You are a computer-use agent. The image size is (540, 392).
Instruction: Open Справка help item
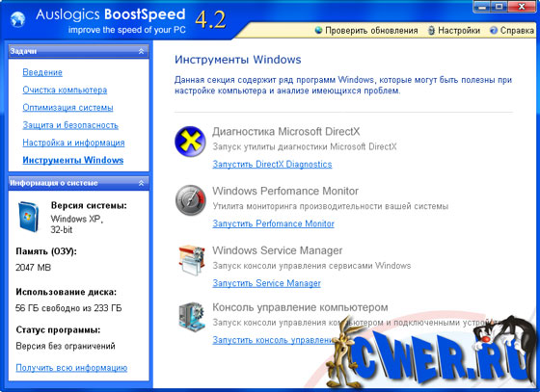point(517,31)
